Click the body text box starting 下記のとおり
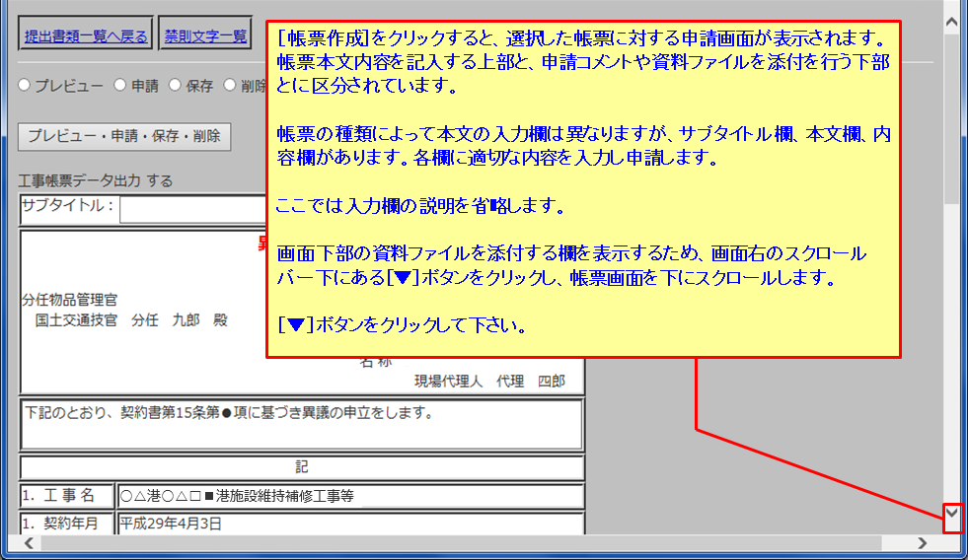968x560 pixels. point(302,424)
